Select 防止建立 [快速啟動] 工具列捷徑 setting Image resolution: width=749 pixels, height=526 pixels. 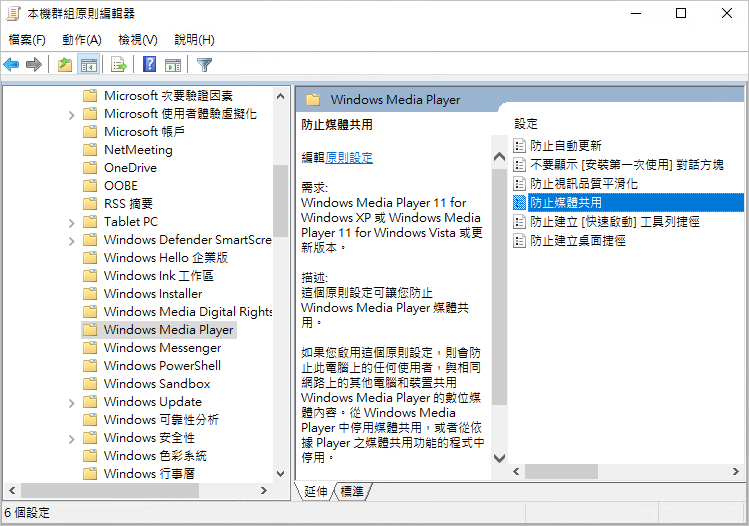point(614,222)
